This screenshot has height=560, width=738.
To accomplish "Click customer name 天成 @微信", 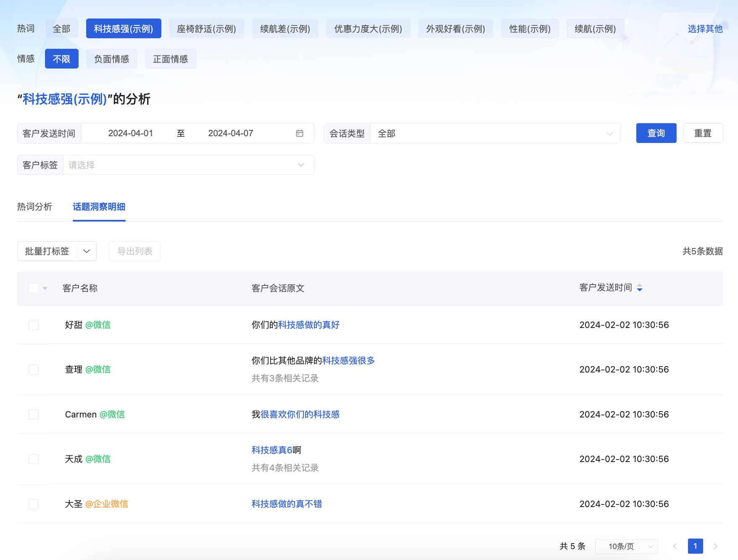I will coord(88,459).
